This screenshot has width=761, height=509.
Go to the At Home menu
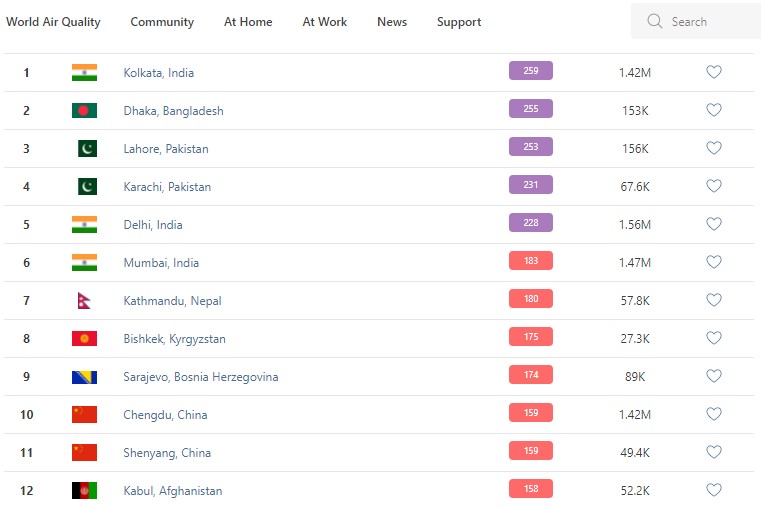click(x=248, y=22)
